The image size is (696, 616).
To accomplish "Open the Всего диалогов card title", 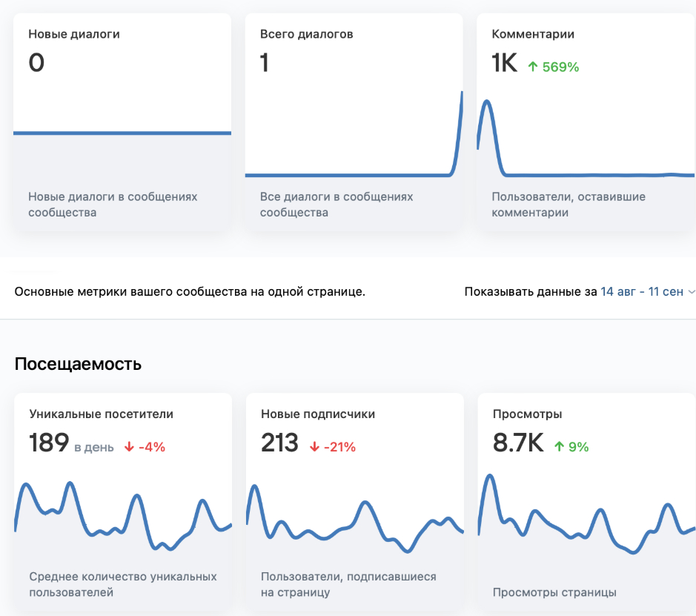I will pyautogui.click(x=306, y=34).
